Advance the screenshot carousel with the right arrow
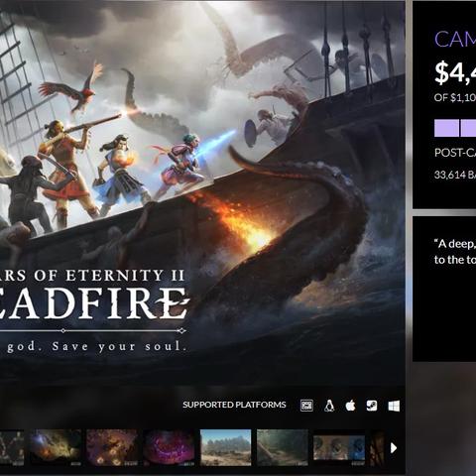 [x=394, y=448]
